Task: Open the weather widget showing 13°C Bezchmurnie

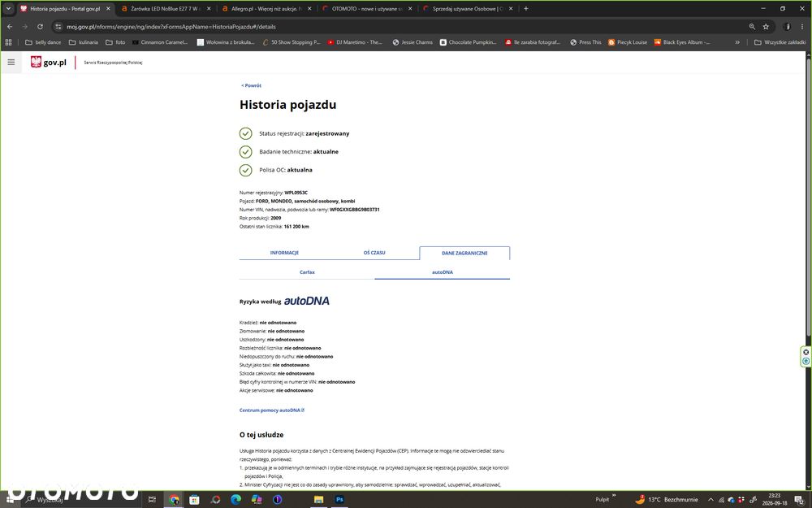Action: [667, 500]
